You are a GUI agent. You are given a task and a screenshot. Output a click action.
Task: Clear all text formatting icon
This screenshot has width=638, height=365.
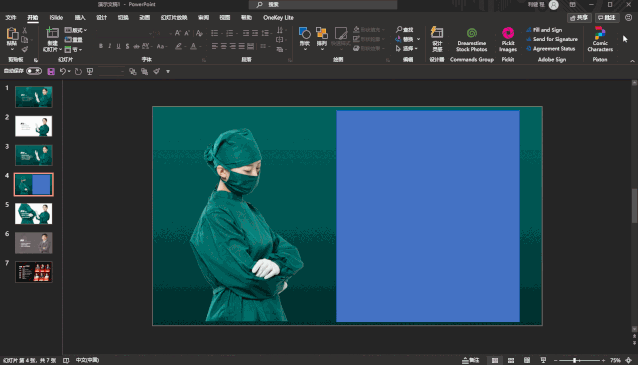[x=199, y=33]
